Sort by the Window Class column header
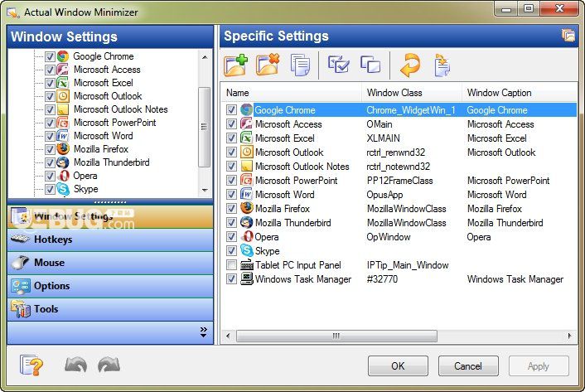585x392 pixels. (412, 93)
